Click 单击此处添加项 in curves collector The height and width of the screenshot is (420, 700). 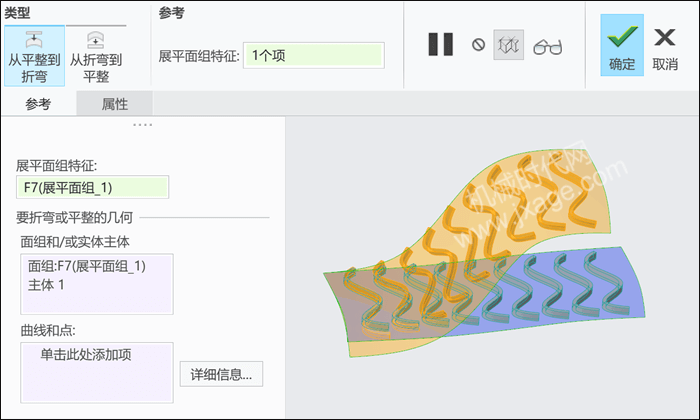click(86, 355)
